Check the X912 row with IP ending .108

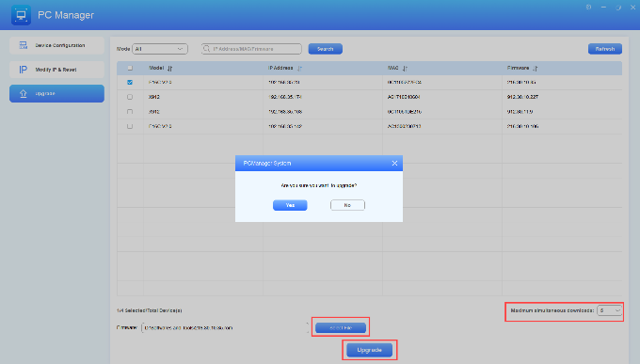130,111
